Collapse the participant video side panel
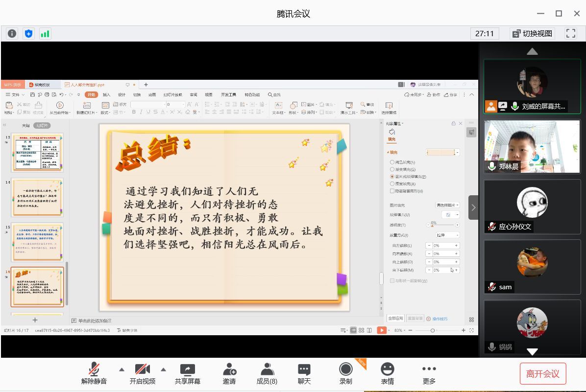586x392 pixels. (473, 208)
